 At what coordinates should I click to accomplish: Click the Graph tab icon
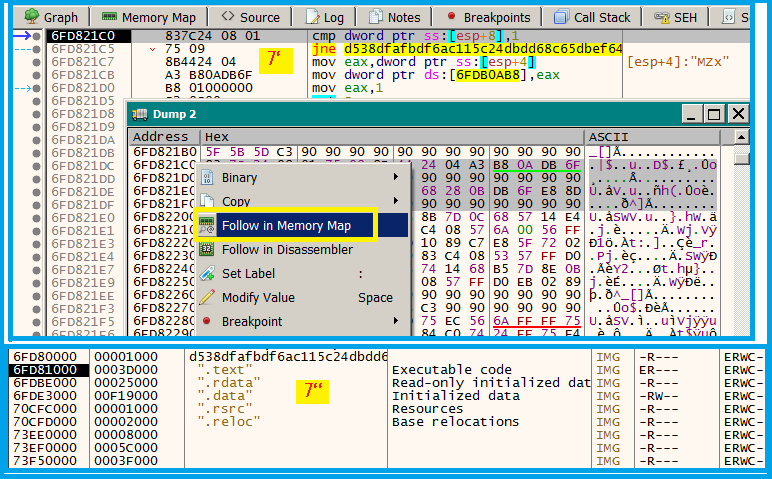pos(32,17)
